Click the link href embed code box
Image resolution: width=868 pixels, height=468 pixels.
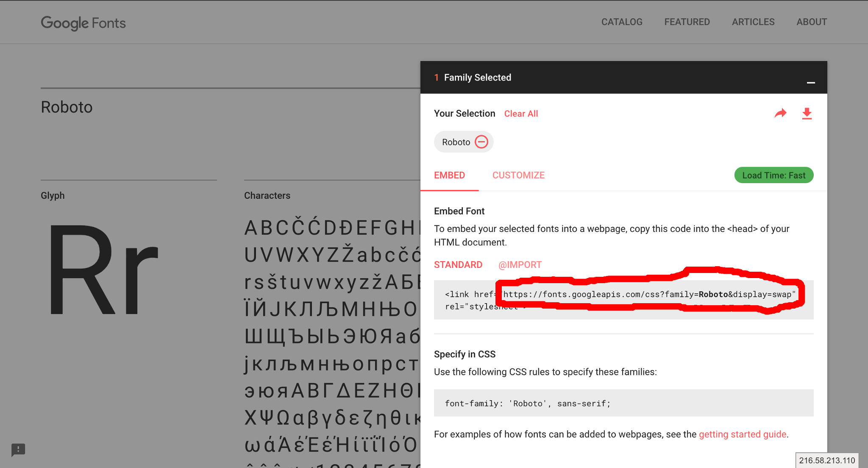point(624,300)
